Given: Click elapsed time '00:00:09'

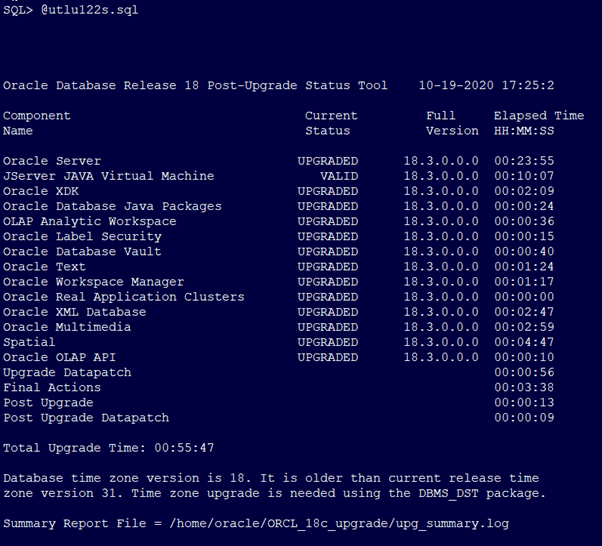Looking at the screenshot, I should [x=524, y=418].
